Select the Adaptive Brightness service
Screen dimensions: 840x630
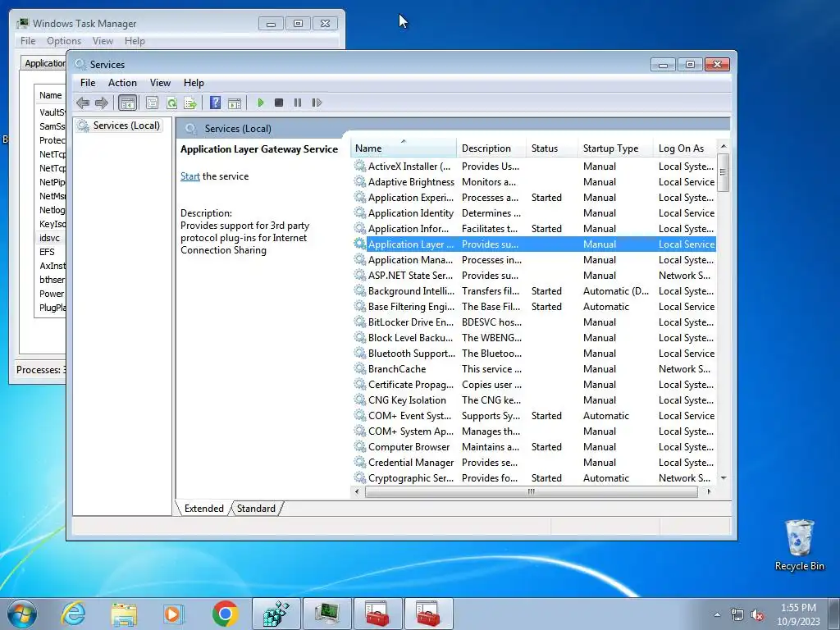pos(534,181)
